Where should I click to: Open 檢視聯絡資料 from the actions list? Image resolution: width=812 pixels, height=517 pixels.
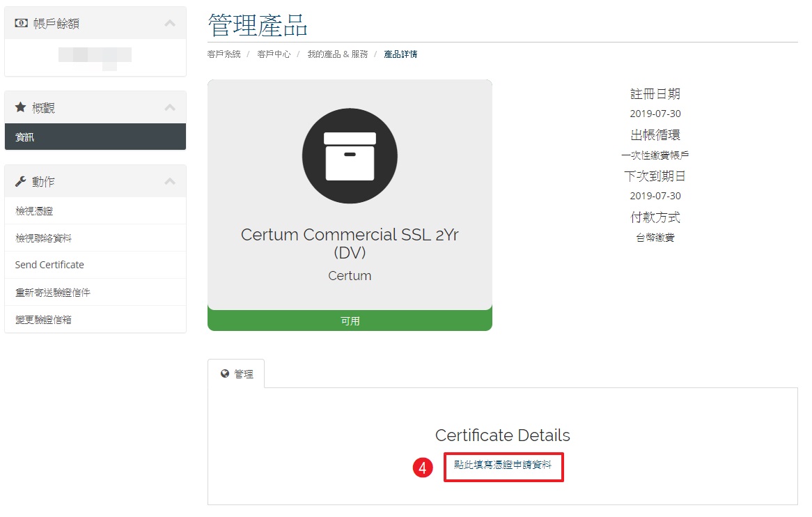(95, 238)
